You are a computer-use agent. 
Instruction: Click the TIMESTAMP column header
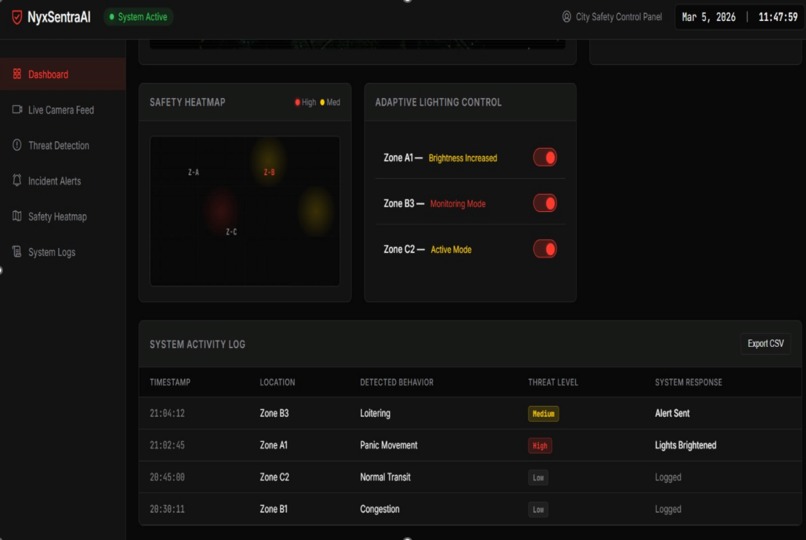coord(170,382)
